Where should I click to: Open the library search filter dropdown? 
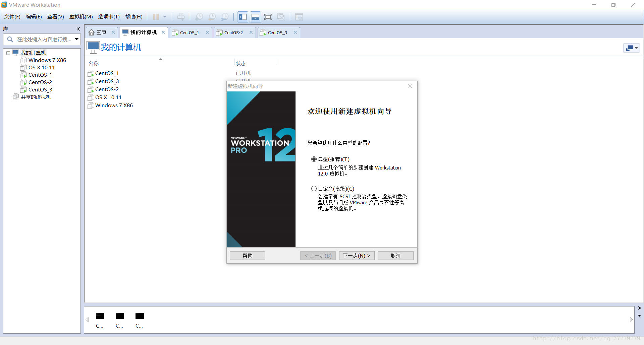click(77, 40)
